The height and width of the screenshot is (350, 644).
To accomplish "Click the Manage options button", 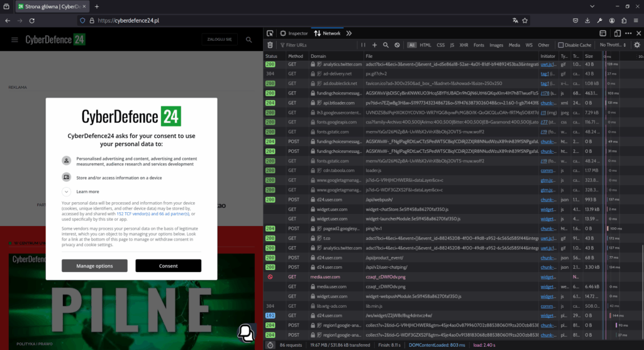I will coord(94,266).
